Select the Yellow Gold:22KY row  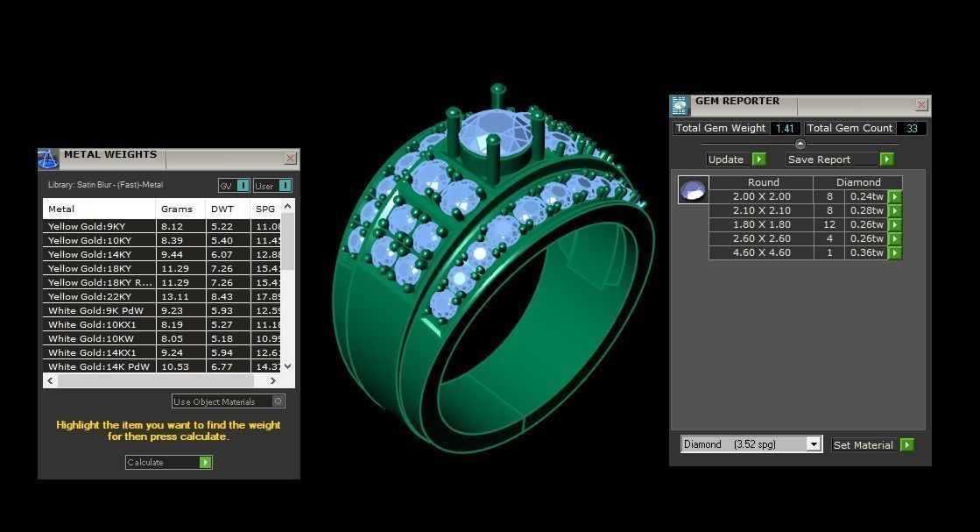coord(162,296)
